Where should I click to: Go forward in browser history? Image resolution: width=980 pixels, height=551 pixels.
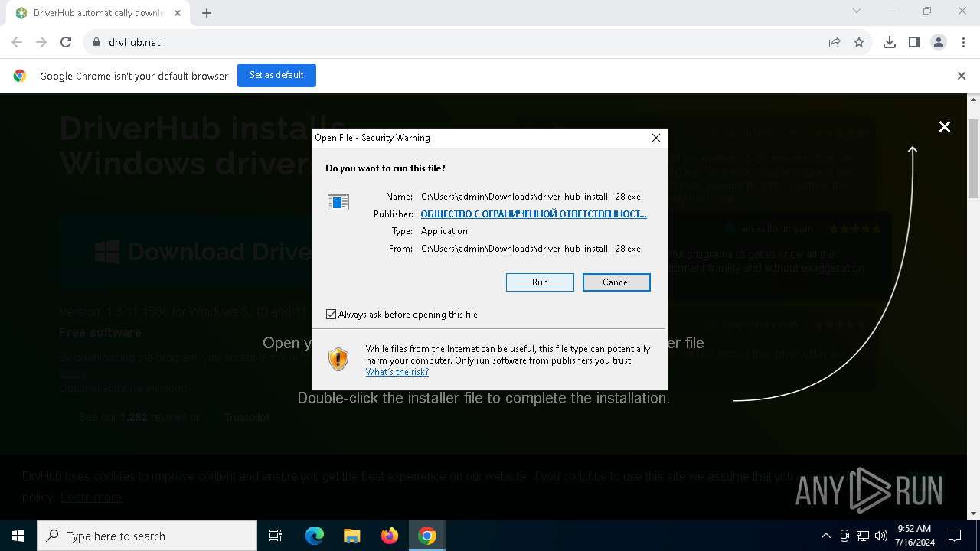click(41, 43)
